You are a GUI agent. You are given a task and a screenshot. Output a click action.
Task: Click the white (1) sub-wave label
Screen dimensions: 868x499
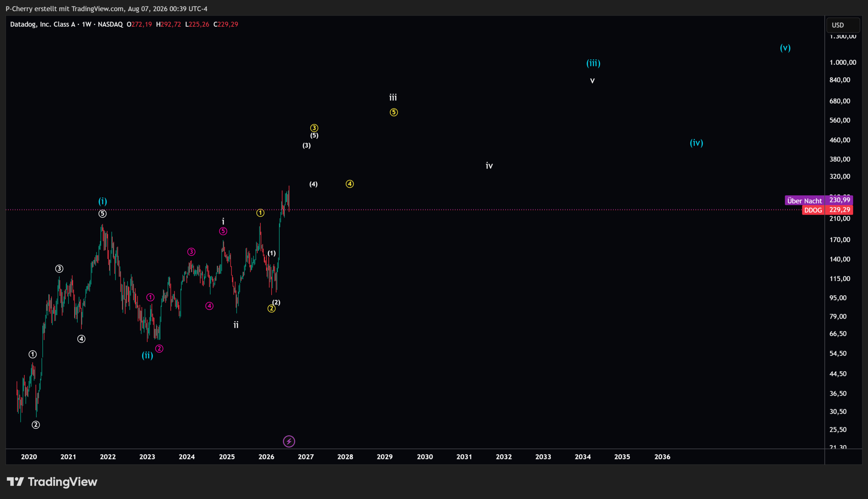[272, 253]
